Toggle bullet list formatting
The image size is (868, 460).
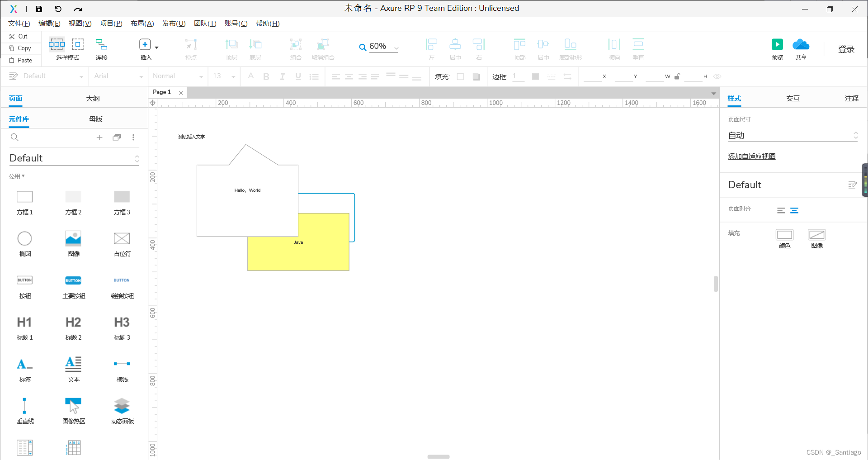314,76
